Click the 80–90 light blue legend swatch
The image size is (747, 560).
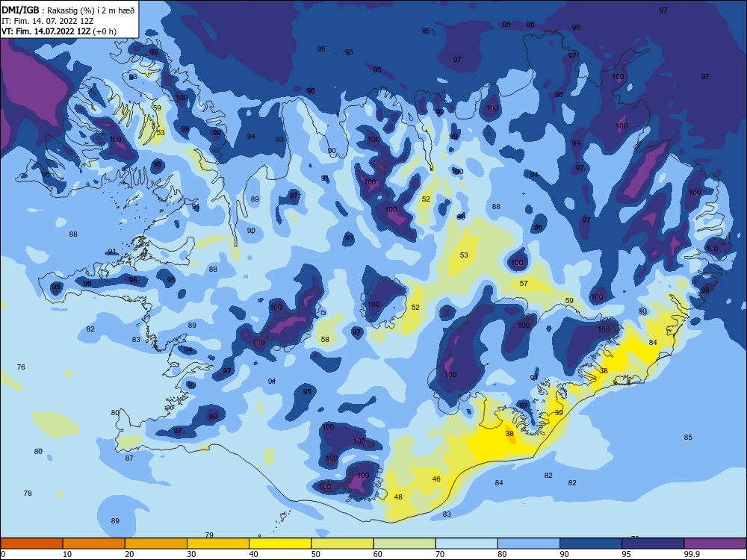[529, 544]
